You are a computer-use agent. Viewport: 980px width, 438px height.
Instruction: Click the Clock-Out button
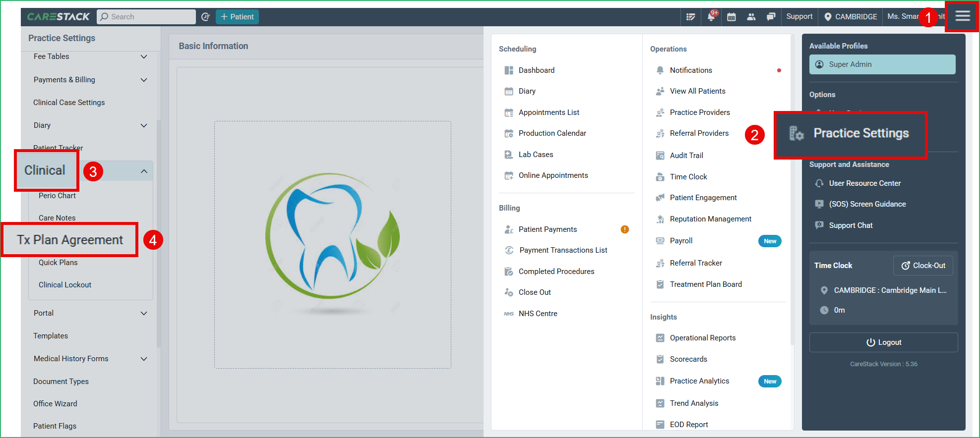(923, 266)
